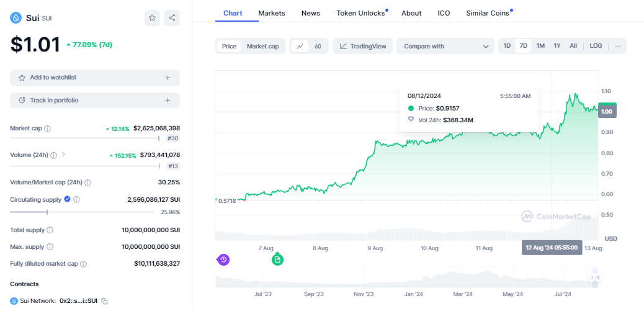Select the 7D time range
Viewport: 644px width, 311px height.
tap(523, 45)
